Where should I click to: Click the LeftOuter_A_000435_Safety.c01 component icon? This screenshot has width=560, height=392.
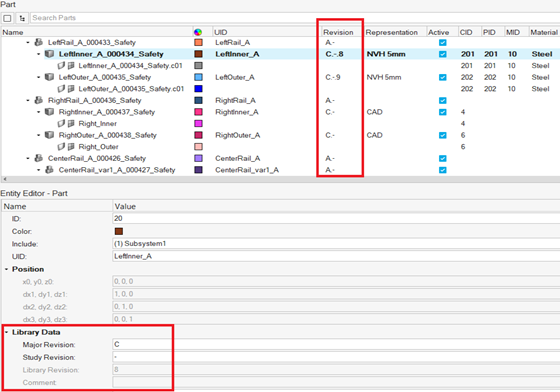[66, 89]
